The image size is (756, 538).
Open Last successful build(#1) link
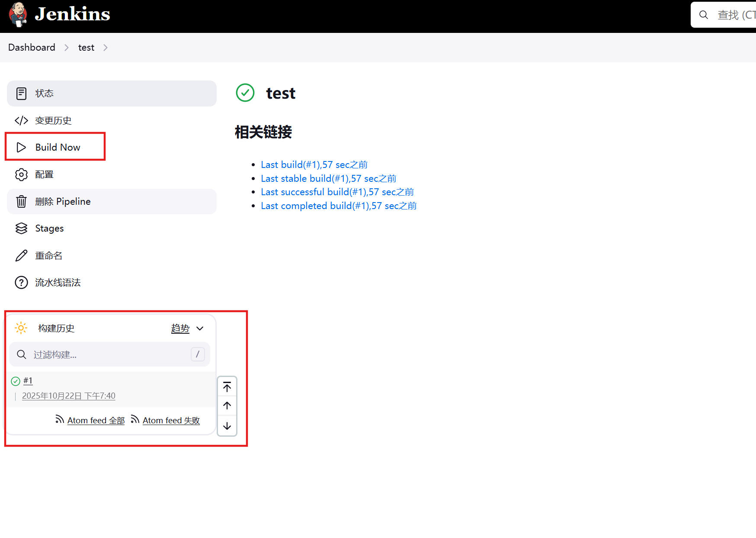(337, 192)
